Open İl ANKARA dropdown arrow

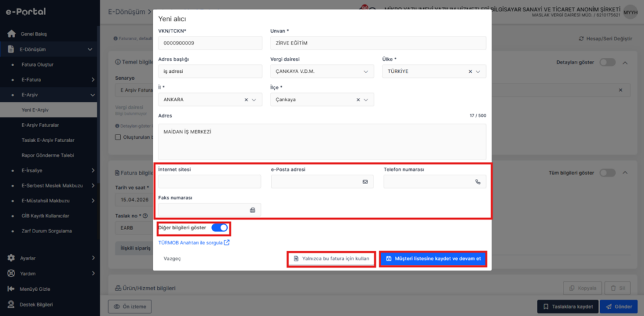pyautogui.click(x=254, y=100)
